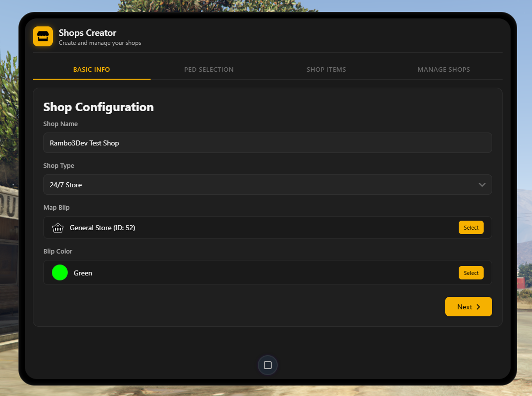
Task: Click the Shops Creator title text
Action: (x=88, y=33)
